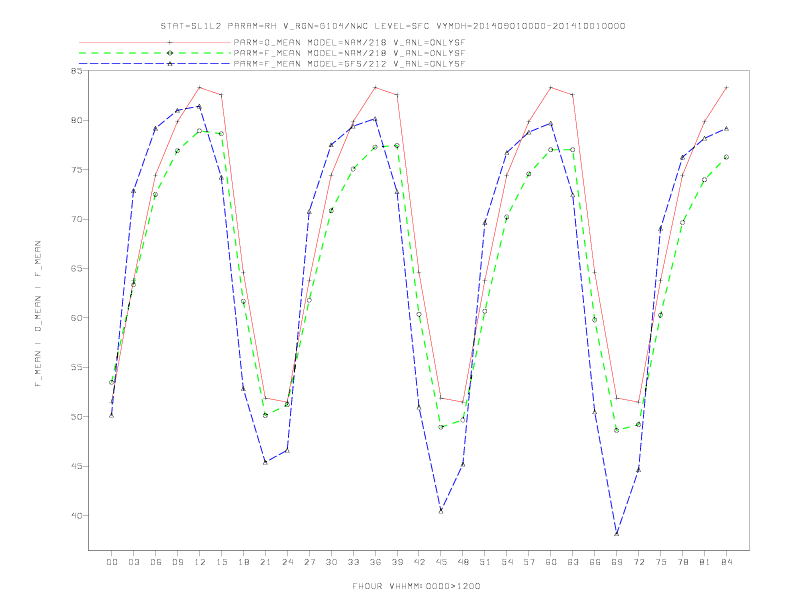Viewport: 792px width, 612px height.
Task: Click x-axis tick label 00
Action: click(x=112, y=562)
